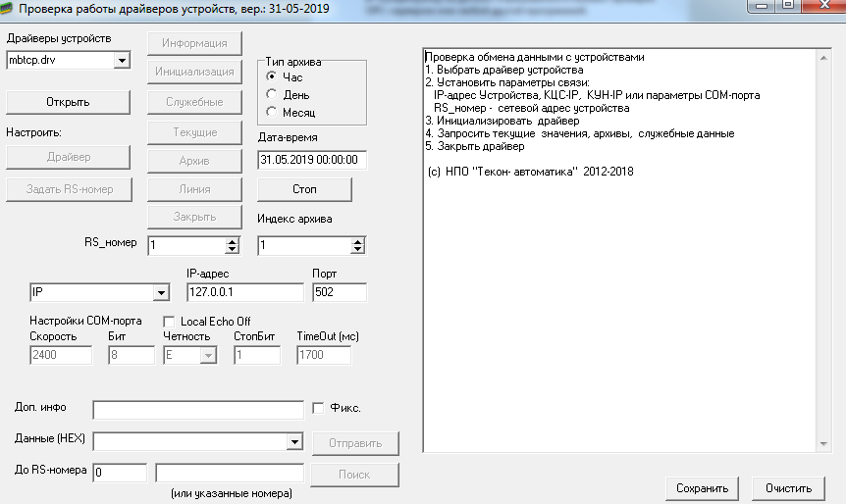Open the device drivers dropdown mbtcp.drv

[x=121, y=61]
